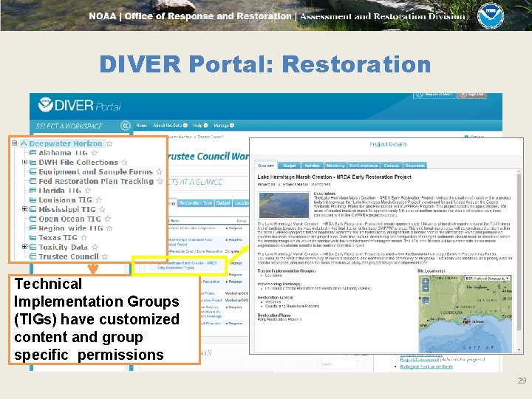Screen dimensions: 532x399
Task: Switch to the Contacts tab
Action: [391, 166]
